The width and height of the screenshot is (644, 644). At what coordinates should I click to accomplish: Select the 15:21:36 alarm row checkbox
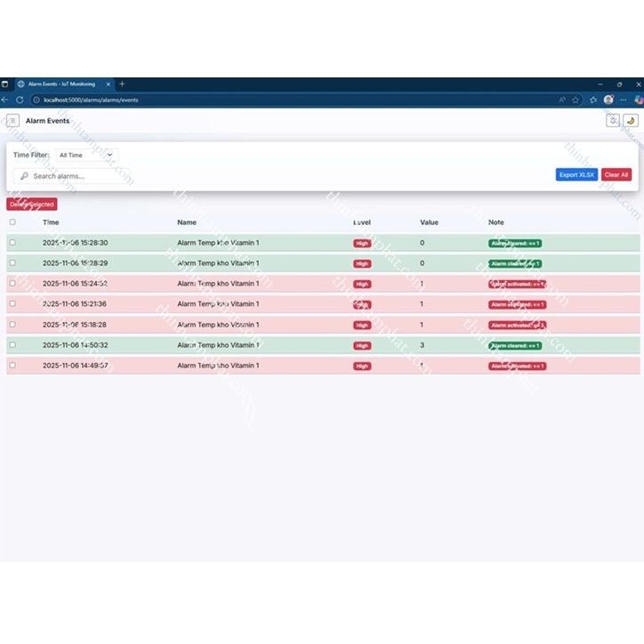point(12,304)
